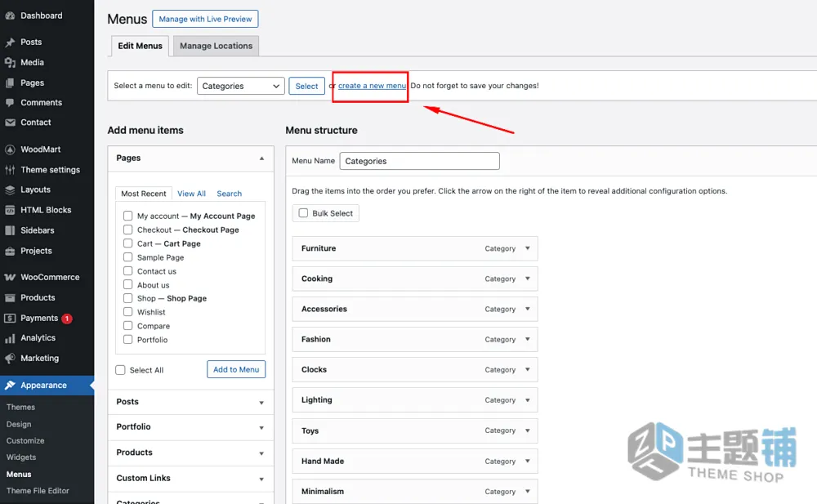Expand the Fashion menu item options
Screen dimensions: 817x504
point(527,339)
